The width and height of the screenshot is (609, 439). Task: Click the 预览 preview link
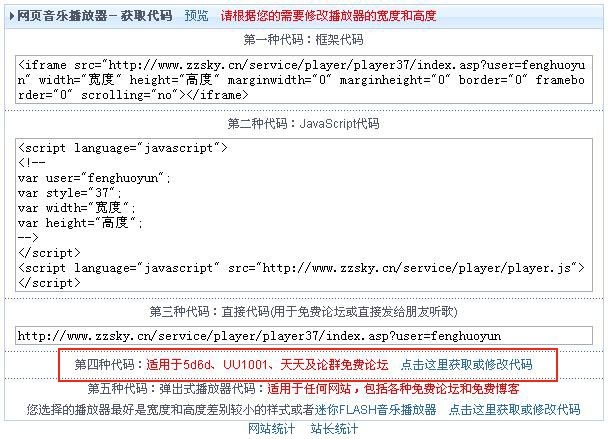tap(196, 16)
